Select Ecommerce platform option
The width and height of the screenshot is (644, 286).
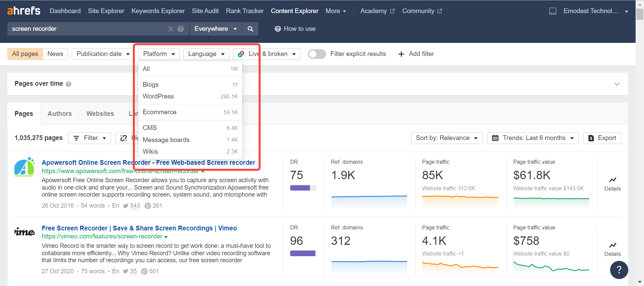pyautogui.click(x=190, y=112)
